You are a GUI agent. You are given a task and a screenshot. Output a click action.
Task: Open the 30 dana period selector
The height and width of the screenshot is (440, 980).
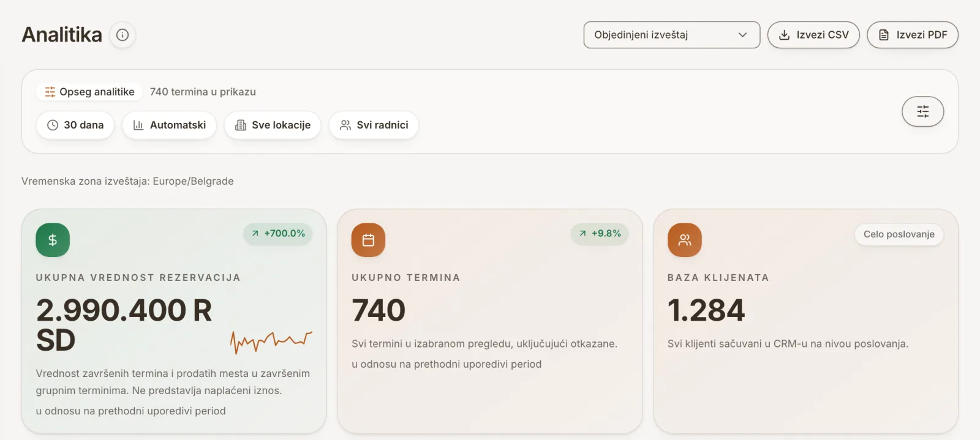[75, 125]
